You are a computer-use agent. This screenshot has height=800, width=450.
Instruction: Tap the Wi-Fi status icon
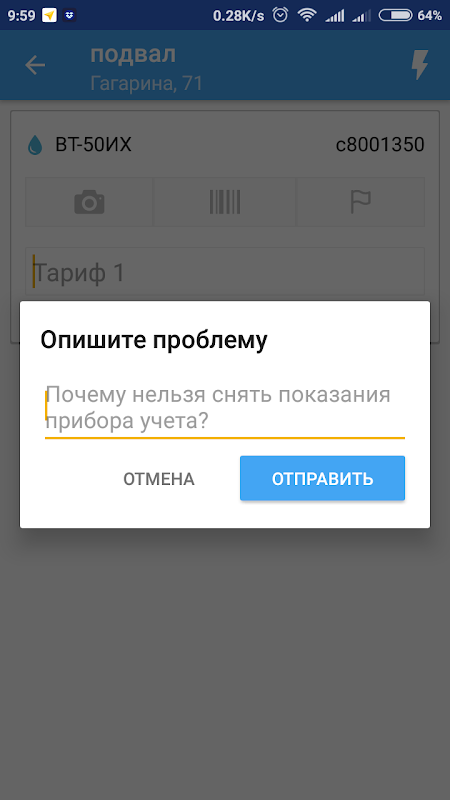coord(307,15)
